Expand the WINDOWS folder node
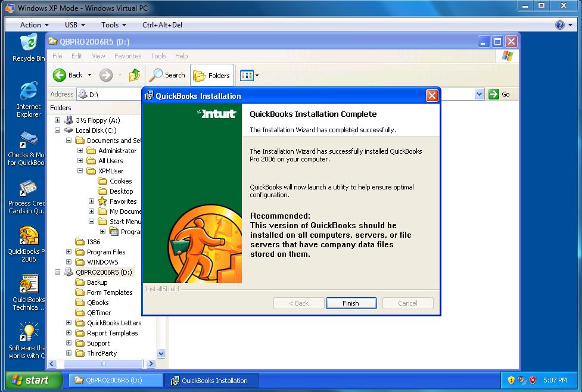 [x=69, y=262]
